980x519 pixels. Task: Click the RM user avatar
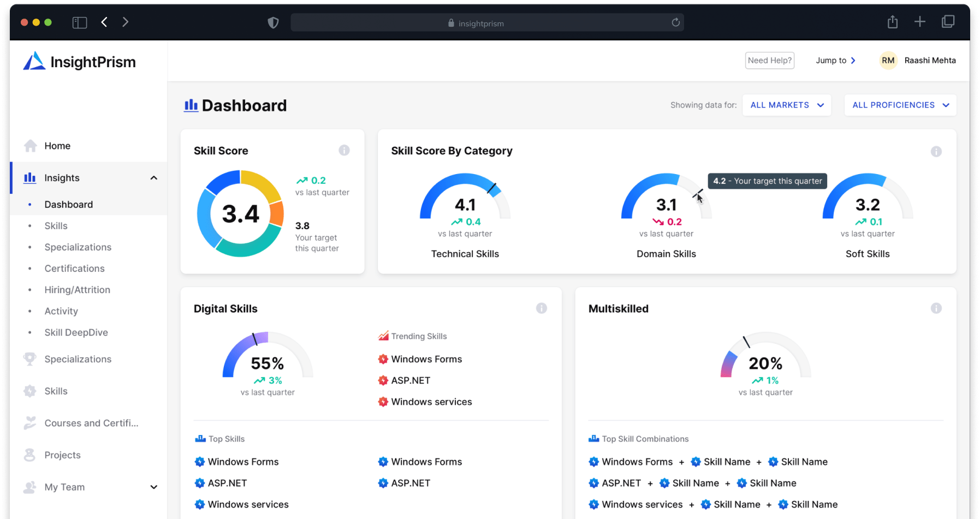click(888, 61)
